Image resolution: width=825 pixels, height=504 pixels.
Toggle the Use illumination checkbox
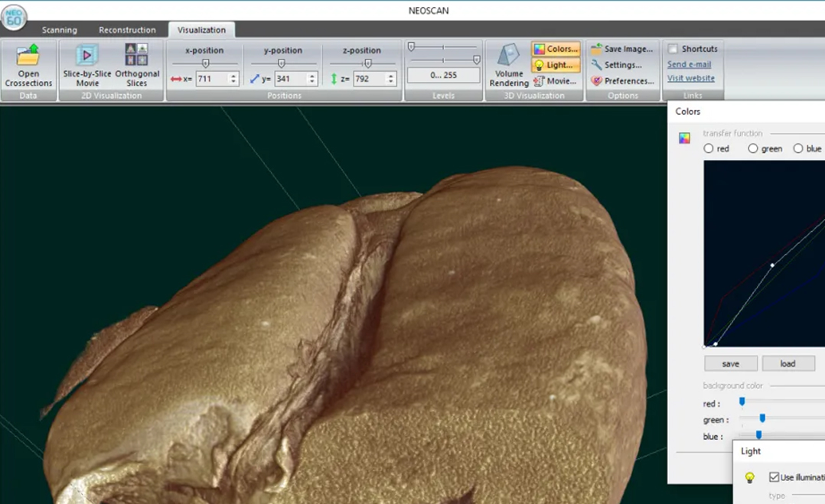pyautogui.click(x=774, y=477)
